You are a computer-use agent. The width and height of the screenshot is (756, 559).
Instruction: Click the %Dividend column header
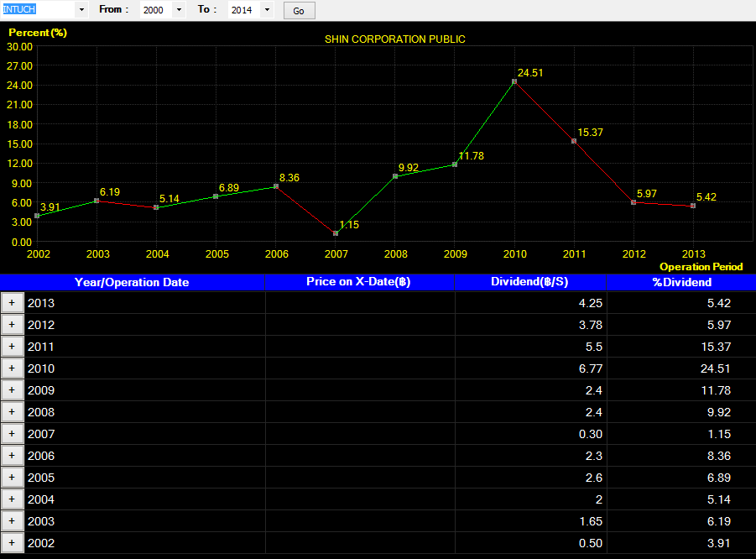[x=681, y=282]
